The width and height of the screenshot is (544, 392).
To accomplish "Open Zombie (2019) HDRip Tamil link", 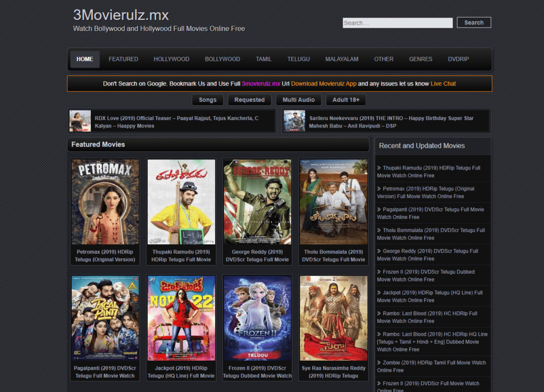I will [x=431, y=367].
